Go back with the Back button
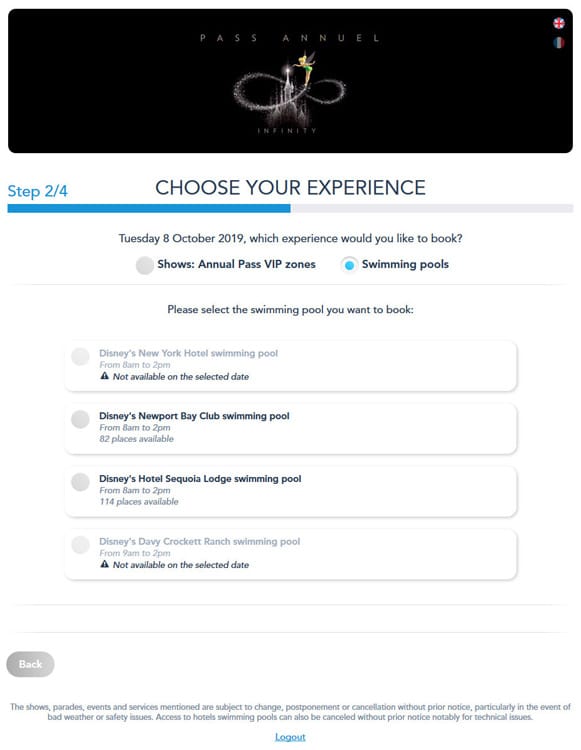 30,664
